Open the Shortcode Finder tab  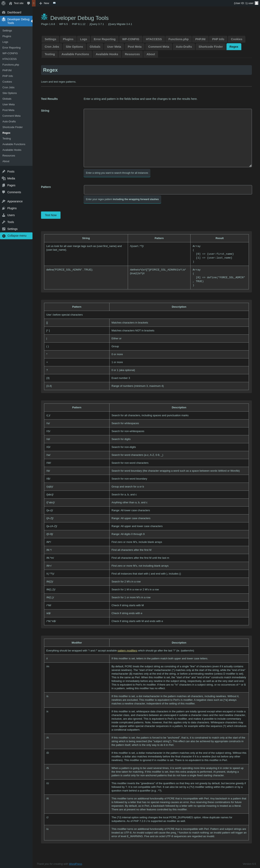pyautogui.click(x=211, y=47)
